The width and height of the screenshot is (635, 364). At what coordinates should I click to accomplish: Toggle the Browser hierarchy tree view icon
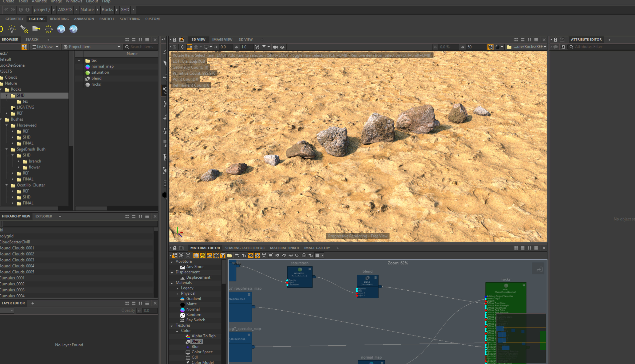24,47
